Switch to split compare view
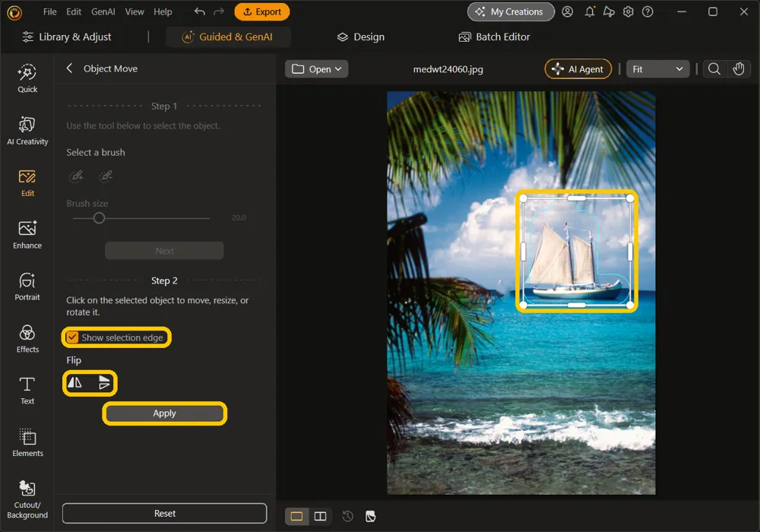The height and width of the screenshot is (532, 760). [x=321, y=516]
